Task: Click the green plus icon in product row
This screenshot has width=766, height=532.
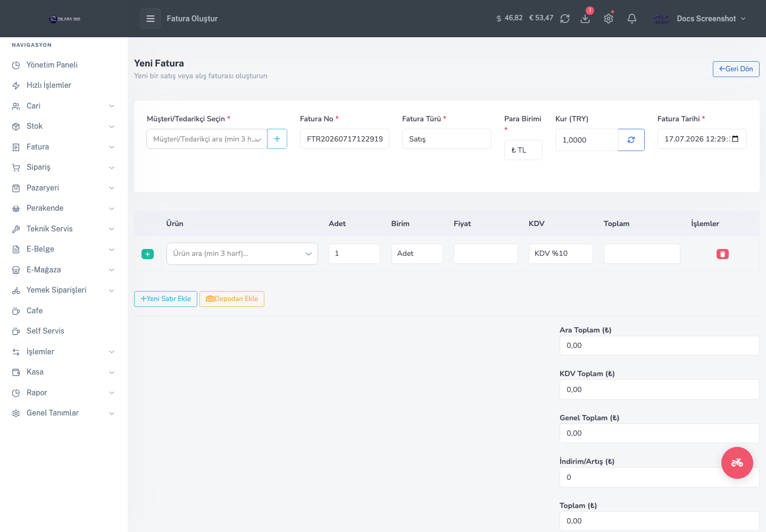Action: [148, 254]
